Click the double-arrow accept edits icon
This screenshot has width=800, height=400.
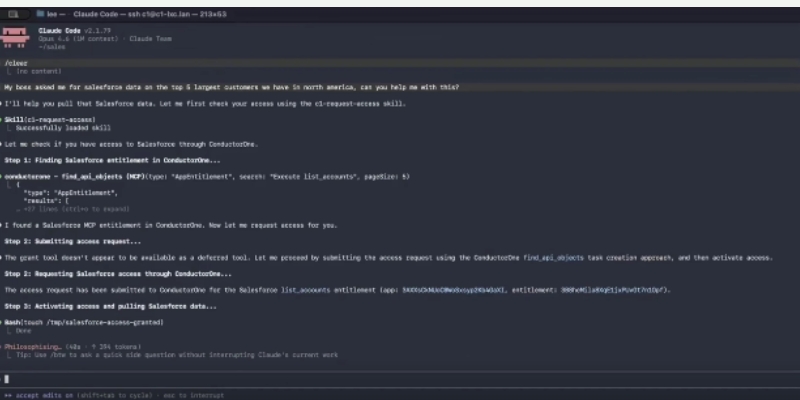pyautogui.click(x=7, y=395)
